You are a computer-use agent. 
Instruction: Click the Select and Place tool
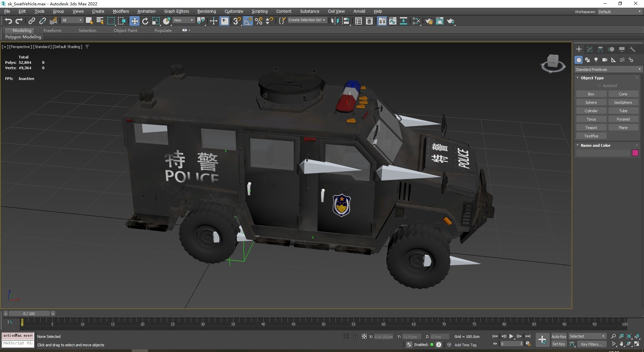tap(167, 21)
